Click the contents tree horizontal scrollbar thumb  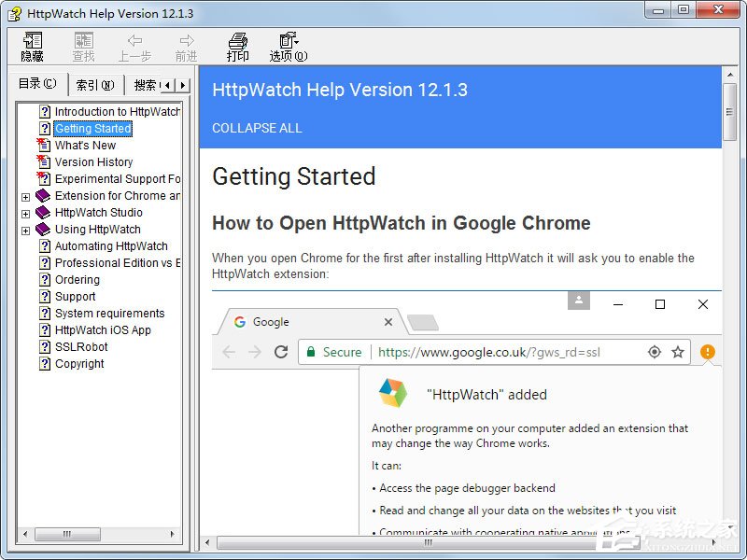pyautogui.click(x=67, y=534)
